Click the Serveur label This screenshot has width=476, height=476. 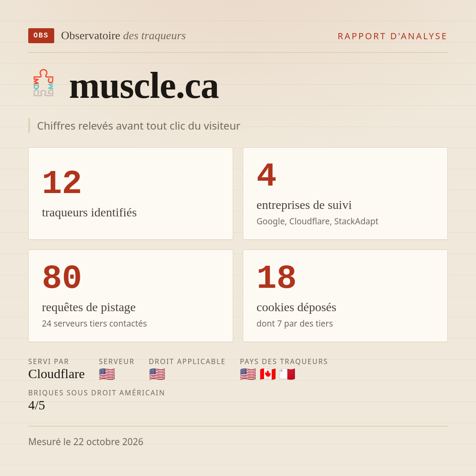click(116, 361)
